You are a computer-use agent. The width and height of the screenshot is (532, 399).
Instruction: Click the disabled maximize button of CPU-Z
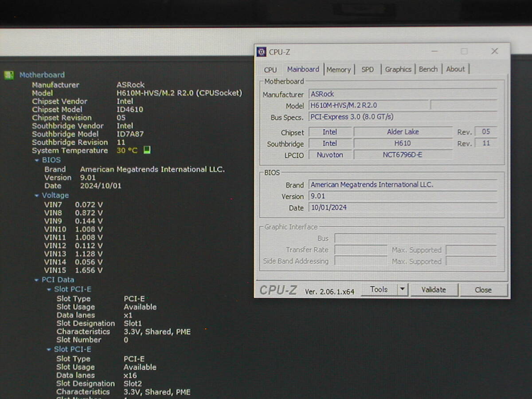(464, 51)
